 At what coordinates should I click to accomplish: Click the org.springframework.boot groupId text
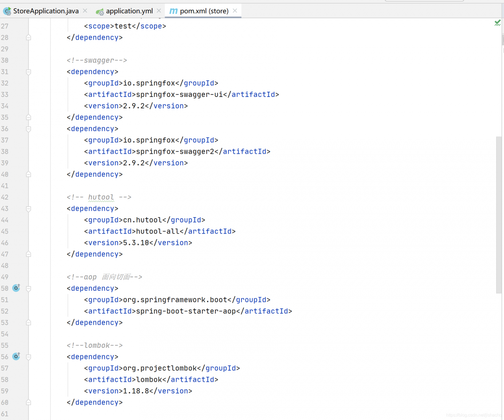(x=175, y=300)
